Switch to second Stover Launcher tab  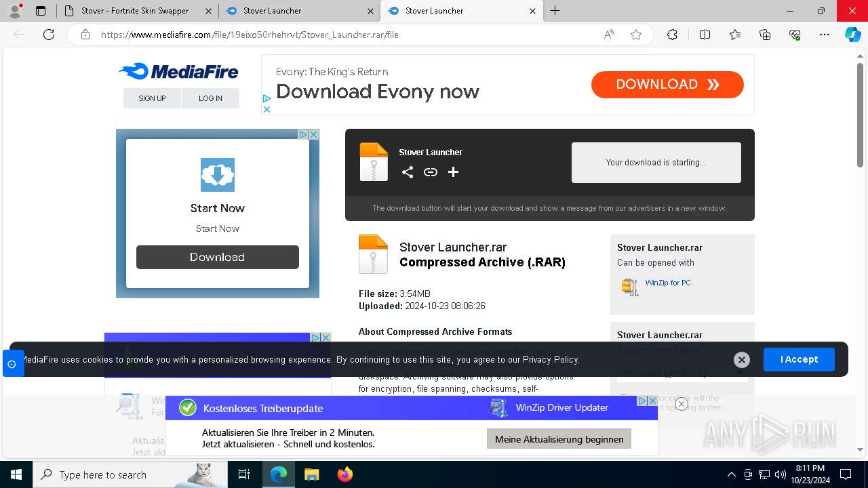coord(300,11)
